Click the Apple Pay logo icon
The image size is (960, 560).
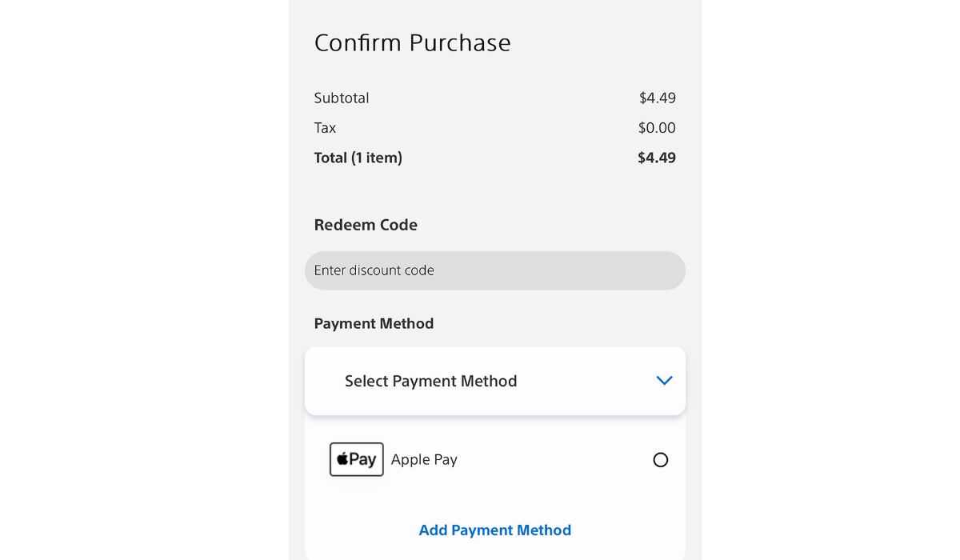click(x=356, y=459)
